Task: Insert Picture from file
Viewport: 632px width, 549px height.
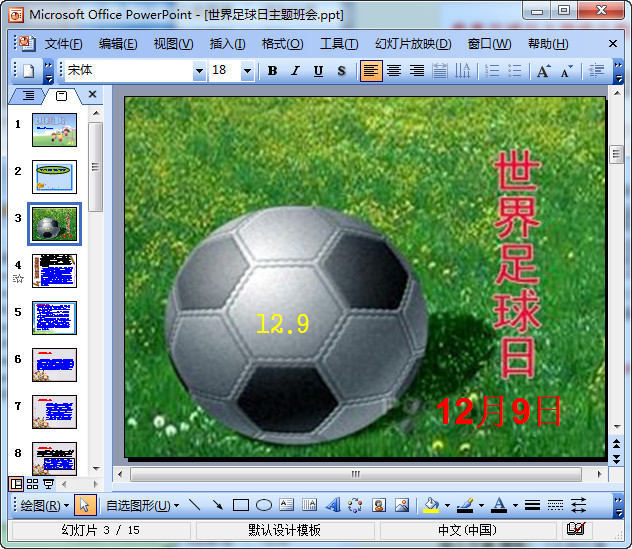Action: pos(402,505)
